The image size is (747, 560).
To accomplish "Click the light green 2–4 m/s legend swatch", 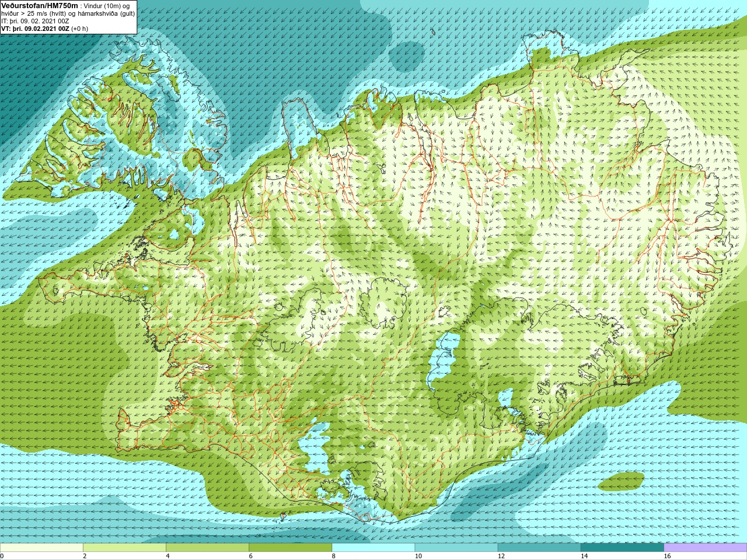I will tap(125, 547).
